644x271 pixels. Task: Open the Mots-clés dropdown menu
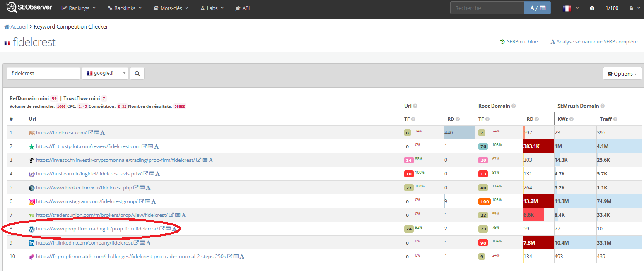tap(171, 8)
